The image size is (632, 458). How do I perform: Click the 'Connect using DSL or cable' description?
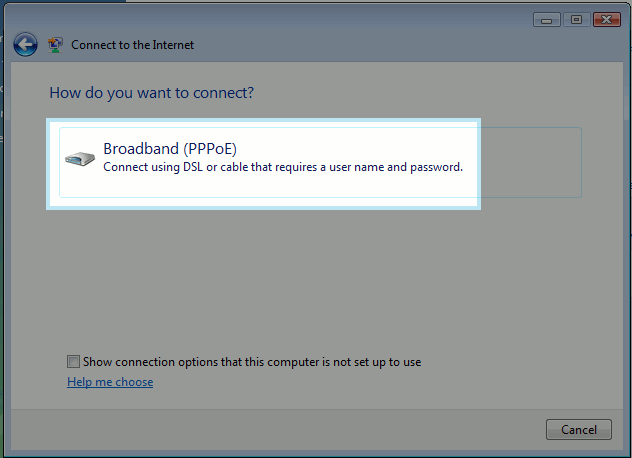[283, 167]
